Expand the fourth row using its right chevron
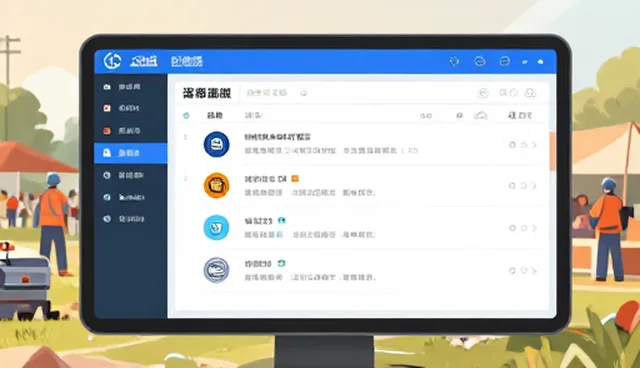640x368 pixels. click(x=534, y=271)
